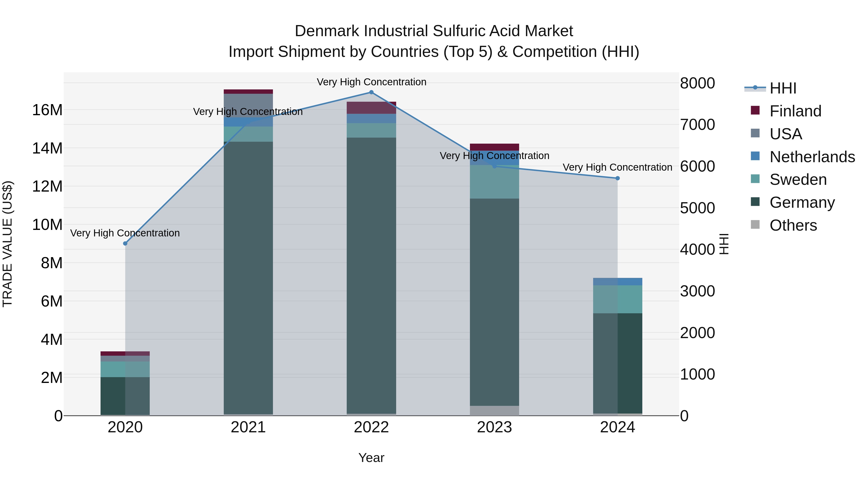Toggle the Others legend entry
Image resolution: width=868 pixels, height=488 pixels.
click(x=784, y=225)
